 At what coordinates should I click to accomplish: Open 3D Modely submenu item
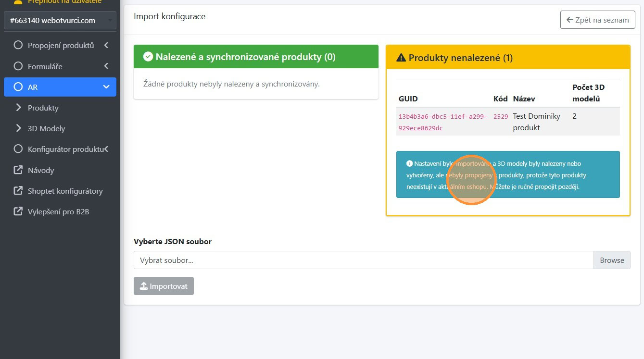pos(60,128)
